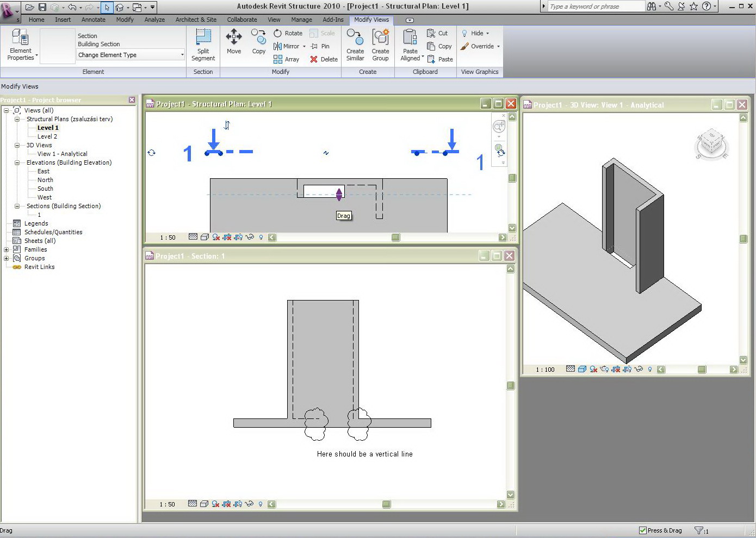The width and height of the screenshot is (756, 538).
Task: Click the Communication Center satellite icon
Action: click(681, 7)
